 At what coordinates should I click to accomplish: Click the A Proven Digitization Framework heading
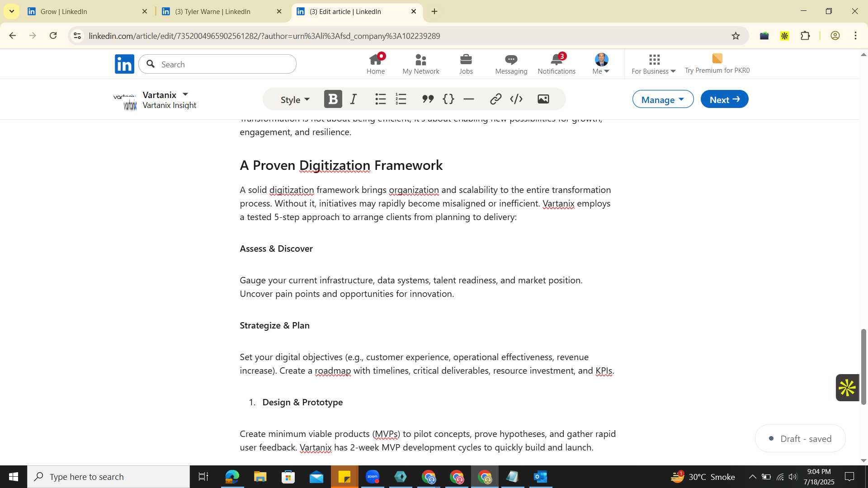coord(341,165)
